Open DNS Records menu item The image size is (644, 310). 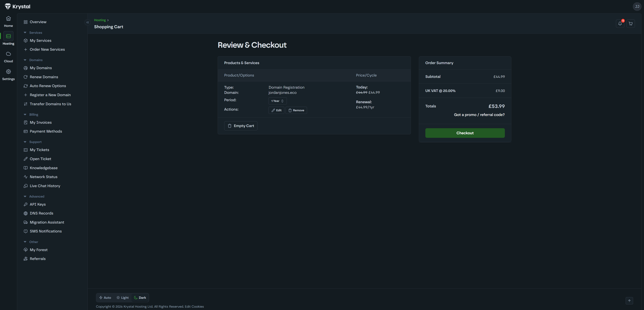point(41,213)
